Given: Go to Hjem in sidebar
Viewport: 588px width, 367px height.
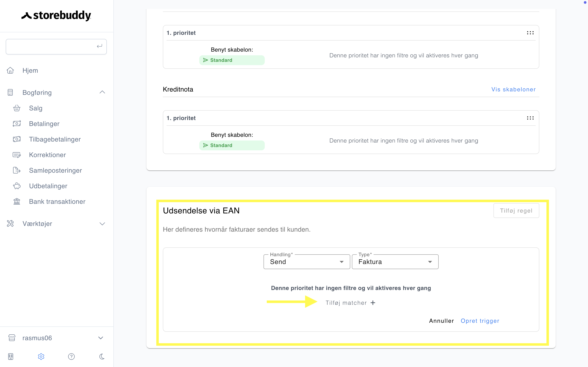Looking at the screenshot, I should coord(30,70).
